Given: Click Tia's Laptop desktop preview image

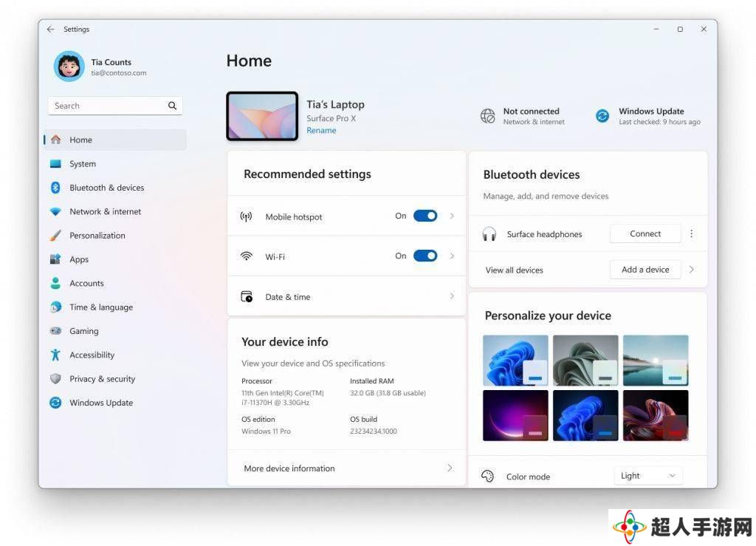Looking at the screenshot, I should pyautogui.click(x=262, y=116).
